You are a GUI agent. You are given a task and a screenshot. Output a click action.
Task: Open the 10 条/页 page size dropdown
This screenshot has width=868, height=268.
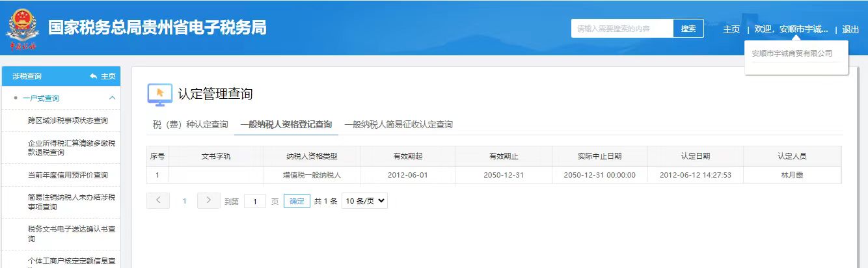pyautogui.click(x=364, y=201)
